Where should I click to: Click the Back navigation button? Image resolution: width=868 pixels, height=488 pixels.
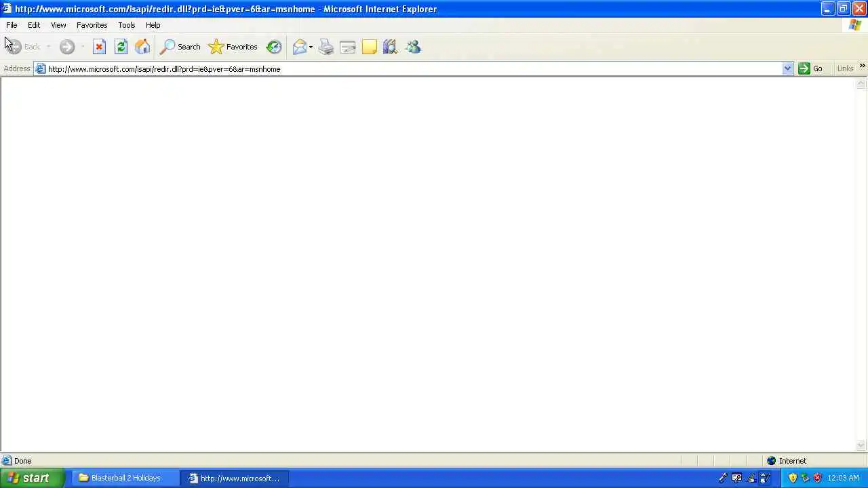[23, 47]
